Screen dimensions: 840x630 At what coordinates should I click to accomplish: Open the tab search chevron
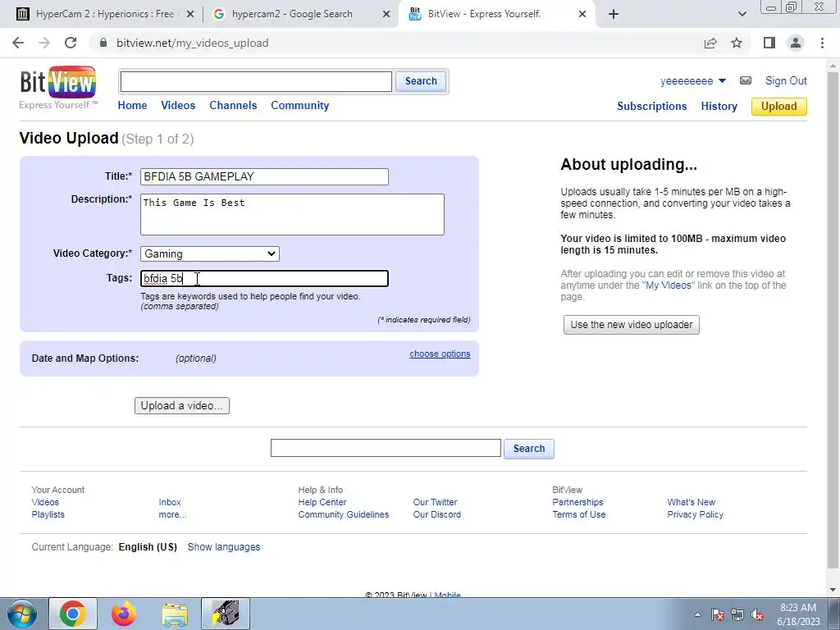tap(742, 14)
